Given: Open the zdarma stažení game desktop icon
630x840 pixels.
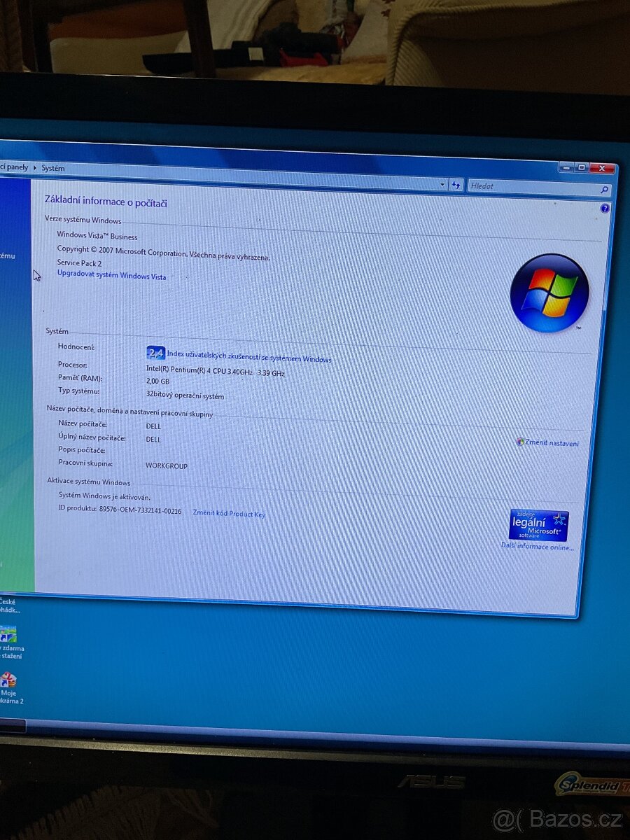Looking at the screenshot, I should pyautogui.click(x=8, y=633).
